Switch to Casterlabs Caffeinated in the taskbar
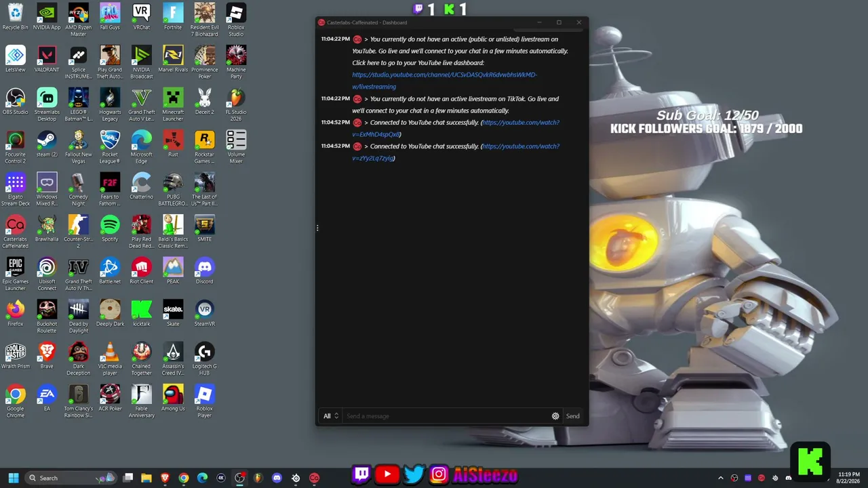Viewport: 868px width, 488px height. tap(314, 478)
